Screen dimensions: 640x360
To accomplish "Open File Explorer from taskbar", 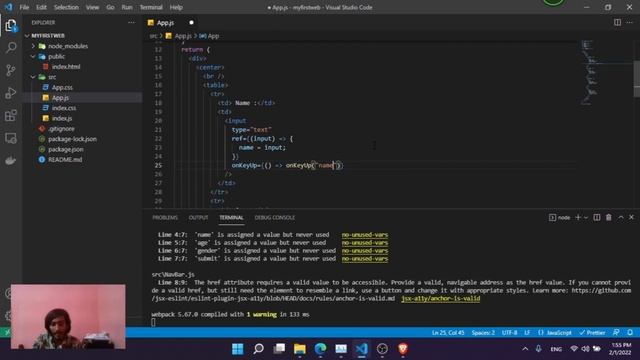I will click(300, 349).
